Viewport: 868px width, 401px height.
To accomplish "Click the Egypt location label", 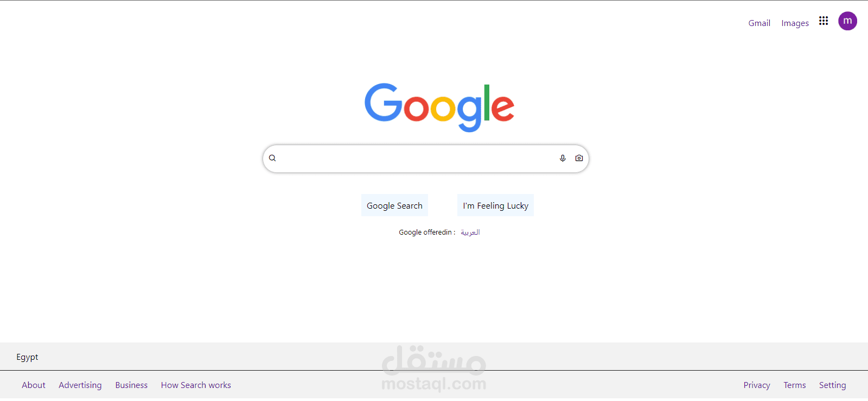I will click(x=27, y=357).
